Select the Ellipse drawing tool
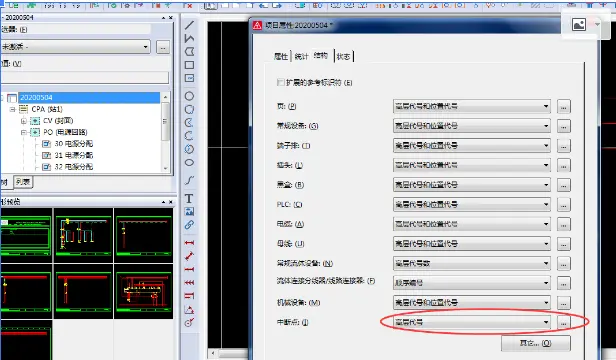This screenshot has width=616, height=360. (x=189, y=162)
